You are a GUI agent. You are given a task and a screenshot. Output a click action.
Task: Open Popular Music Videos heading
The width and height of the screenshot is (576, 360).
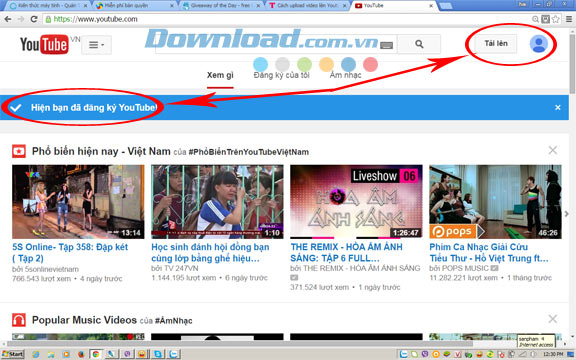pos(84,320)
